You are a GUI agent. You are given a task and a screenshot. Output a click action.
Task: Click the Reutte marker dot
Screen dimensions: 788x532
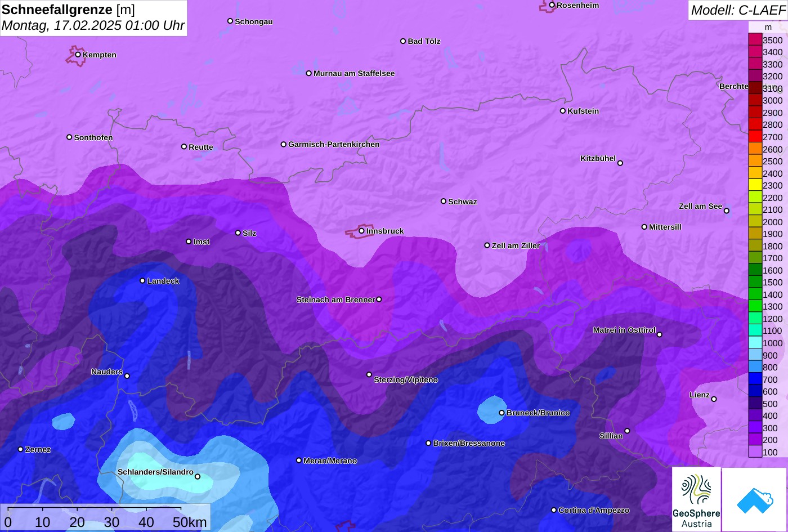184,147
